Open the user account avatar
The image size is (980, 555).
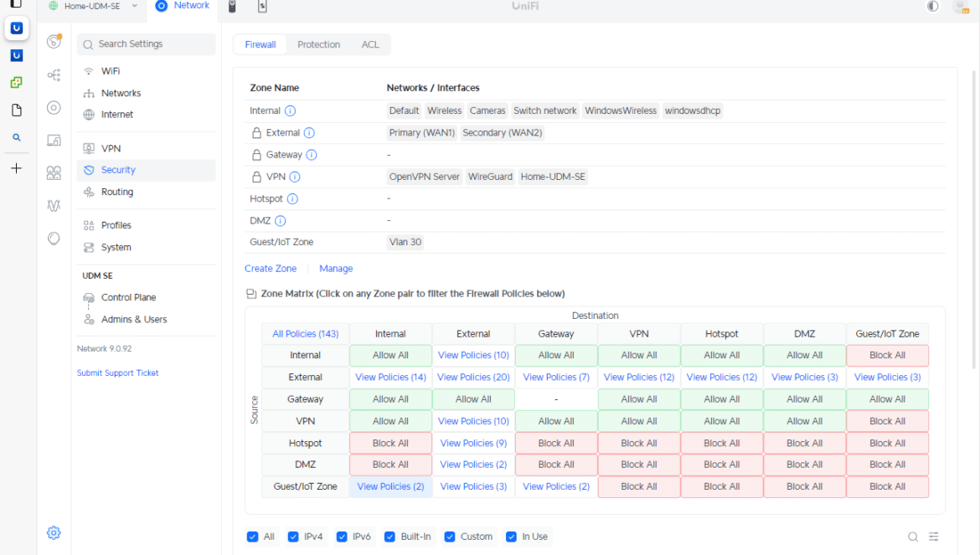pos(960,6)
